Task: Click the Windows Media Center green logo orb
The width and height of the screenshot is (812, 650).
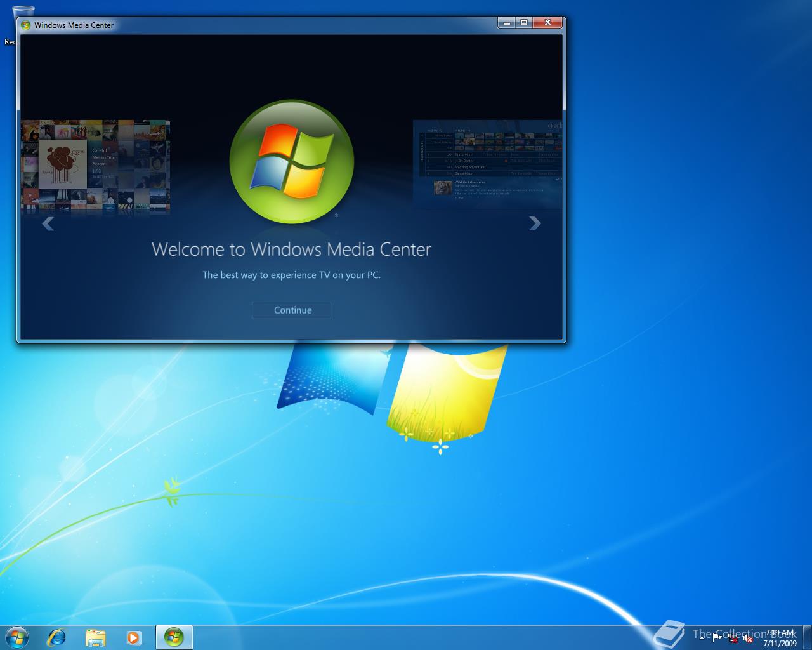Action: (291, 162)
